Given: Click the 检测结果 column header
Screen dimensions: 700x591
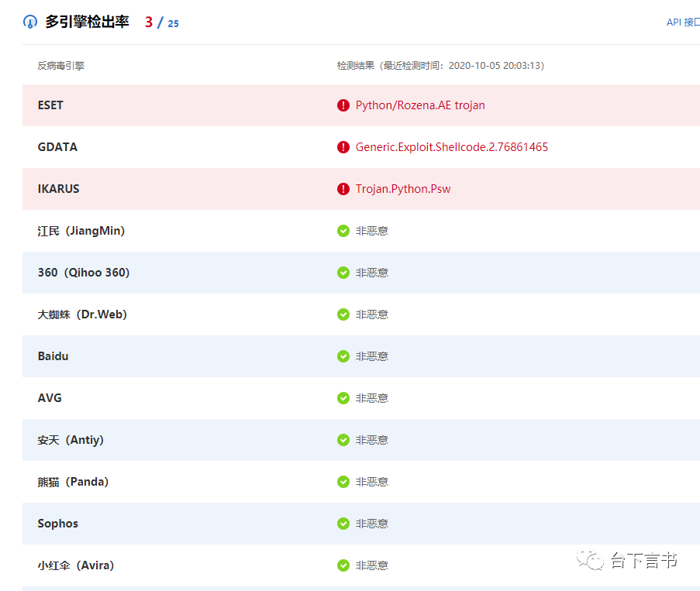Looking at the screenshot, I should (x=353, y=65).
